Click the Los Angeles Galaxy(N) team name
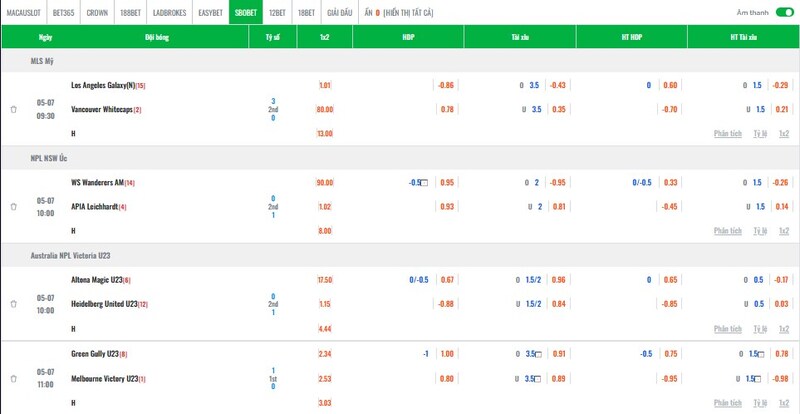Viewport: 800px width, 414px height. coord(103,85)
